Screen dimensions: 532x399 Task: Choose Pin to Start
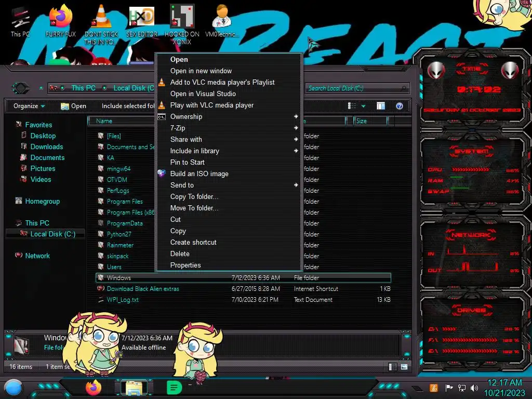pos(228,162)
